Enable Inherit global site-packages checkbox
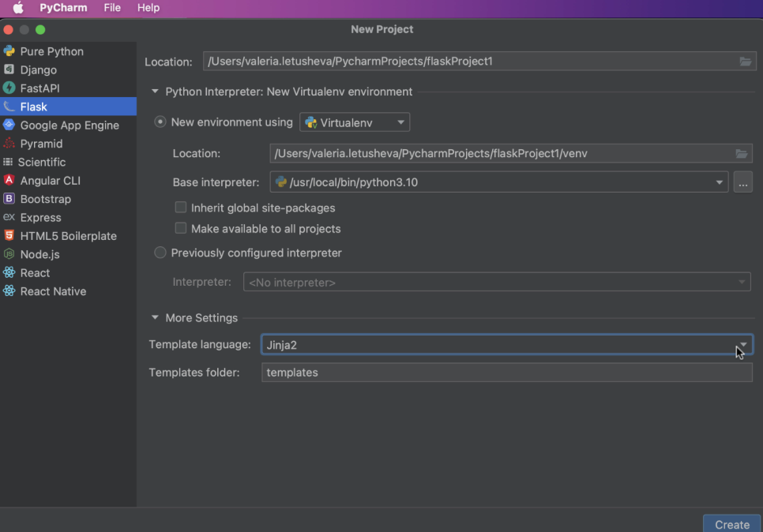This screenshot has width=763, height=532. [181, 208]
